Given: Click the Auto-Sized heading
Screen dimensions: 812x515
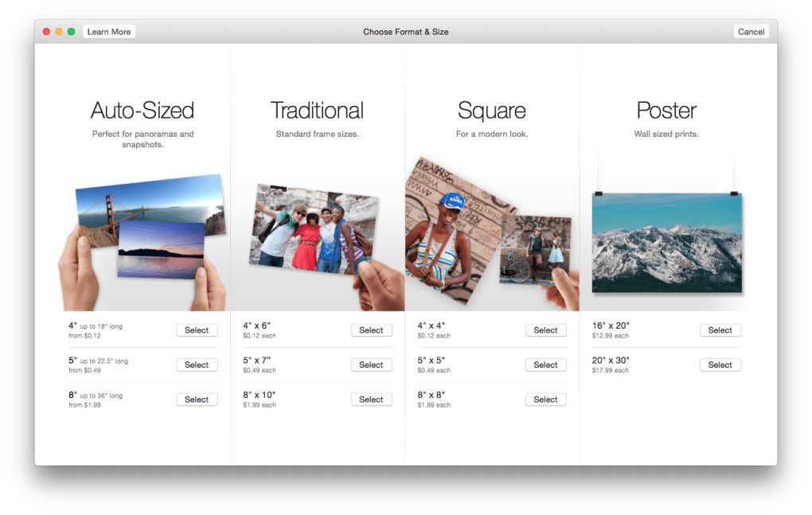Looking at the screenshot, I should [x=142, y=111].
